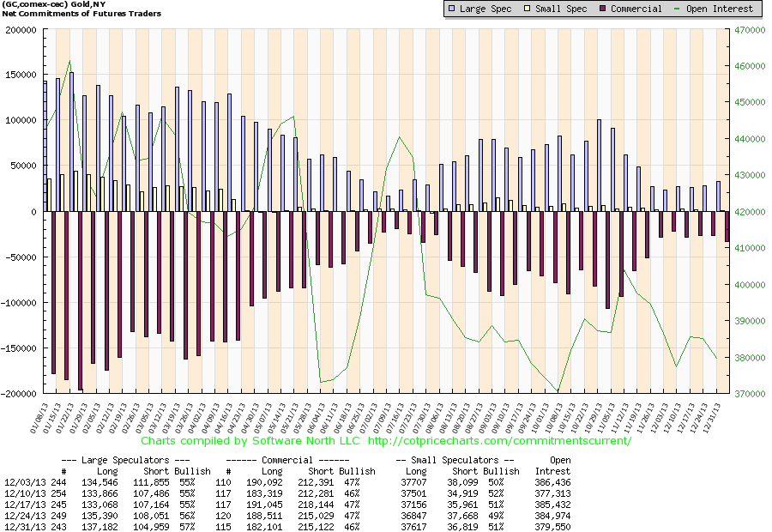Click the 200000 left axis label

tap(21, 30)
